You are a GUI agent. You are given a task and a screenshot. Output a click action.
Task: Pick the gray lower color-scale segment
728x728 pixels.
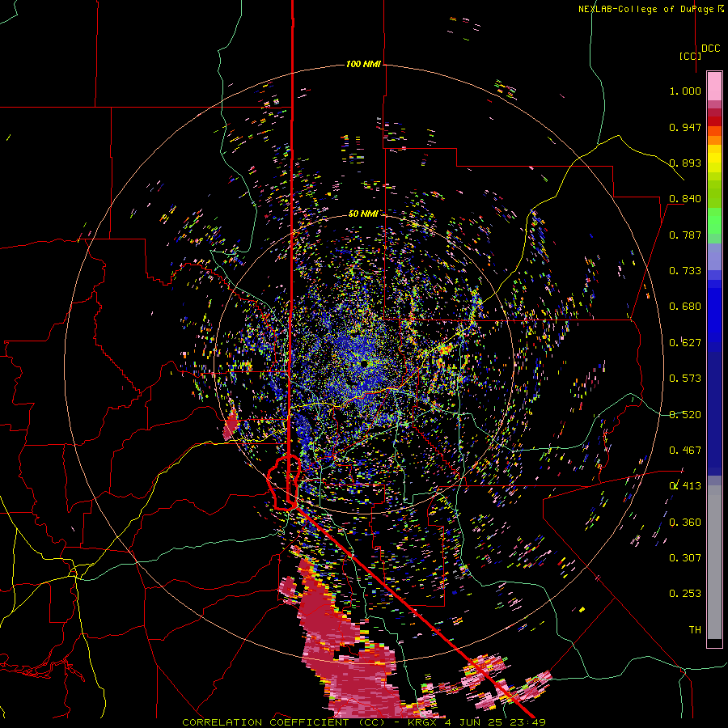pos(714,562)
